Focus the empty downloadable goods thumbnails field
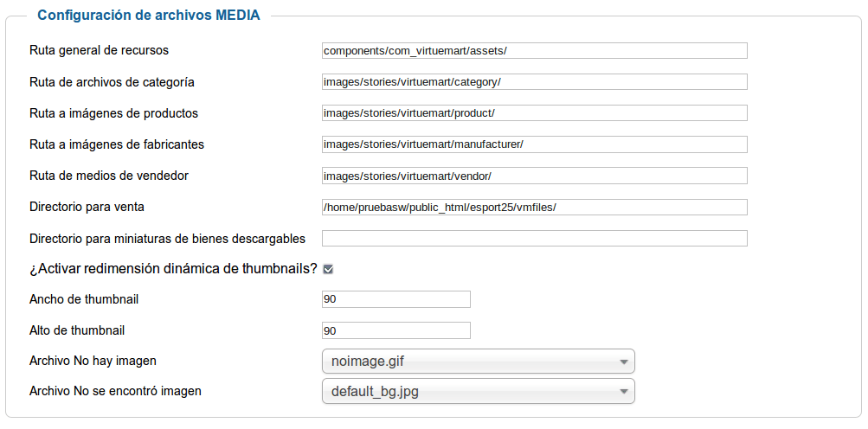This screenshot has width=868, height=429. [x=535, y=239]
